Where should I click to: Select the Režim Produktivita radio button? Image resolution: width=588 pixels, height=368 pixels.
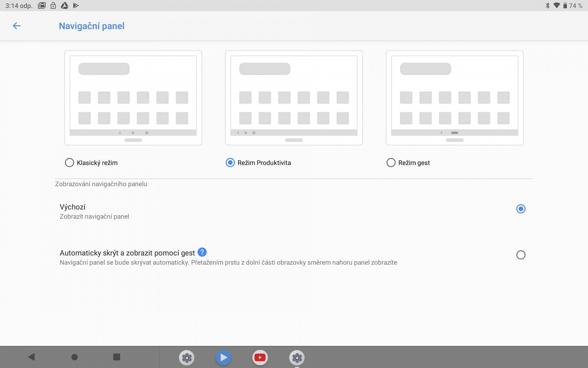click(x=230, y=163)
